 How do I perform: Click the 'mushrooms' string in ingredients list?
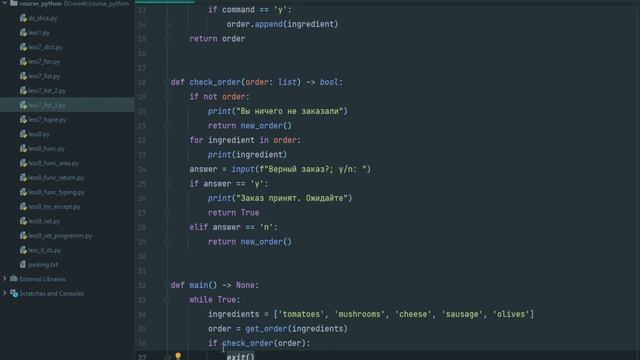359,314
